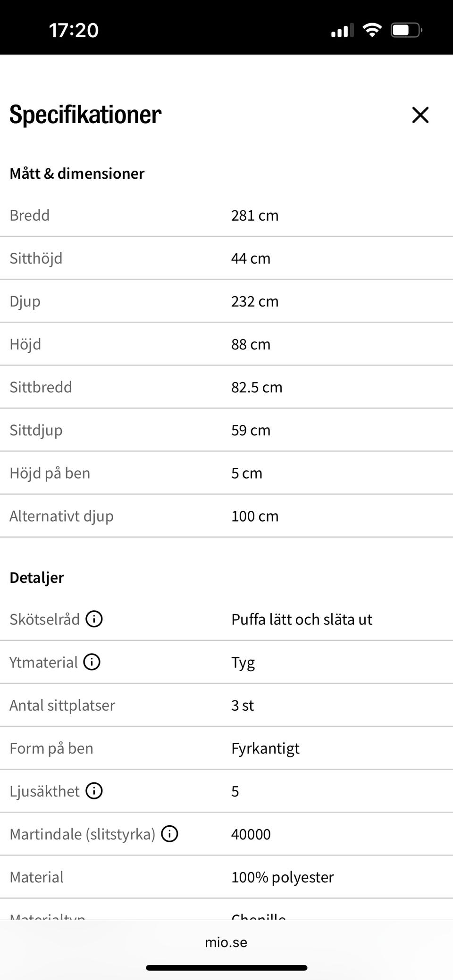Screen dimensions: 453x980
Task: Close the Specifikationer panel
Action: 420,115
